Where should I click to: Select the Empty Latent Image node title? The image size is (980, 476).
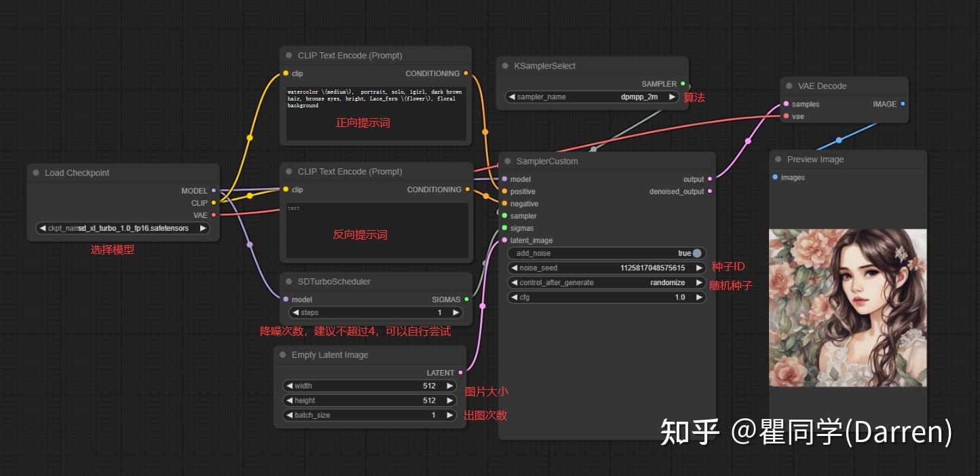330,355
